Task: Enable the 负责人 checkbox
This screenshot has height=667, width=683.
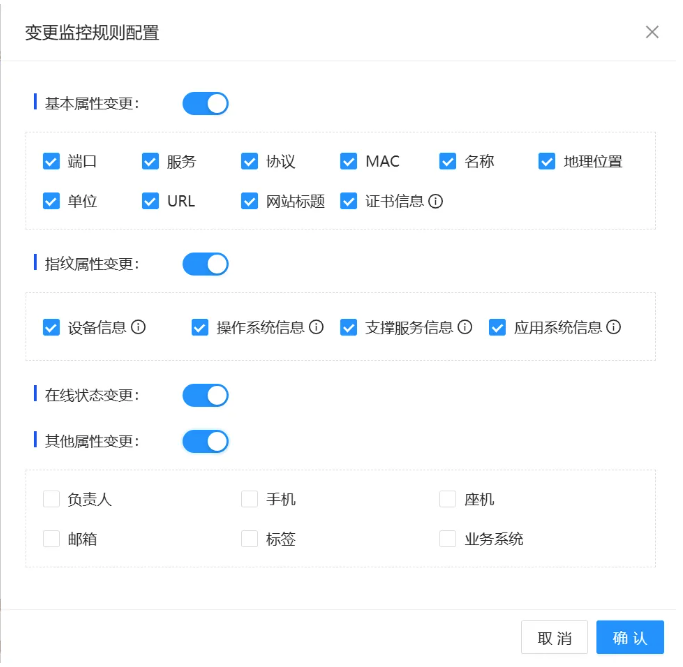Action: pos(52,499)
